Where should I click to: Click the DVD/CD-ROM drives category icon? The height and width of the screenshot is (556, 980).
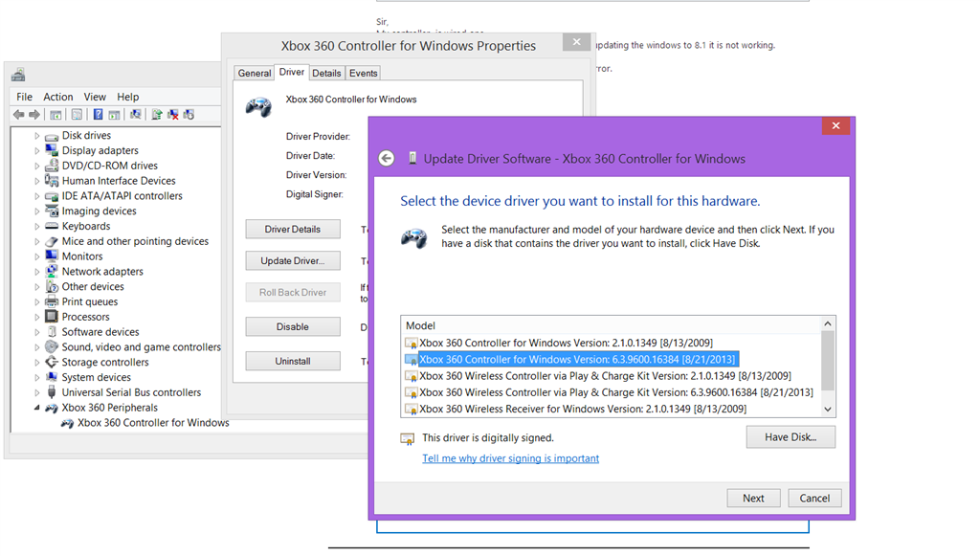(x=52, y=166)
